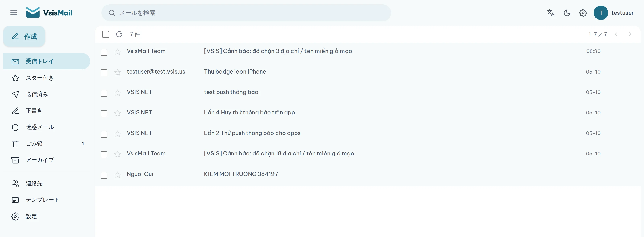Viewport: 644px width, 237px height.
Task: Open the 下書き drafts folder
Action: click(47, 110)
